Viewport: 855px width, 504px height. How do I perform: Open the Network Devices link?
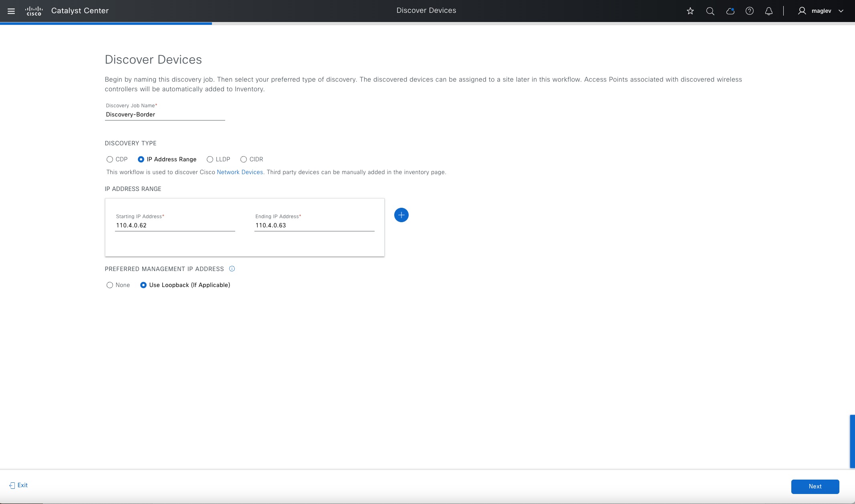click(240, 172)
